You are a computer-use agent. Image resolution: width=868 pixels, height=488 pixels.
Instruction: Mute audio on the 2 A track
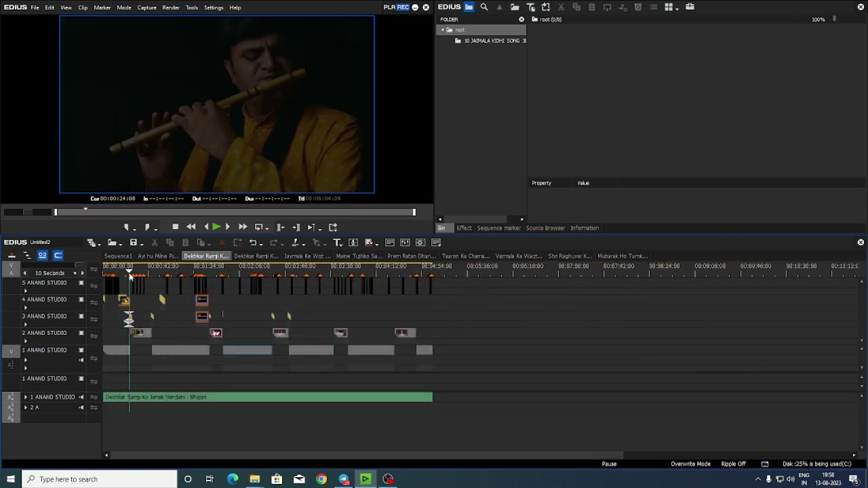tap(81, 407)
